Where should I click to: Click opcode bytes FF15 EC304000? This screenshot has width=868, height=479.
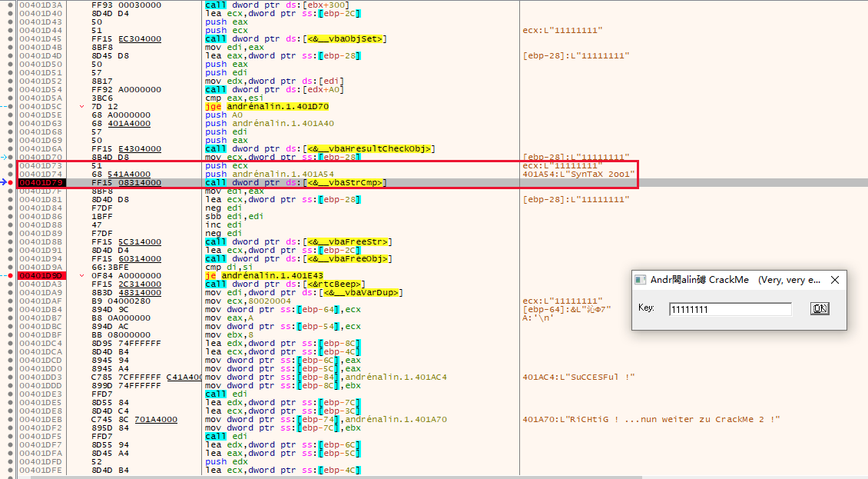(x=126, y=38)
